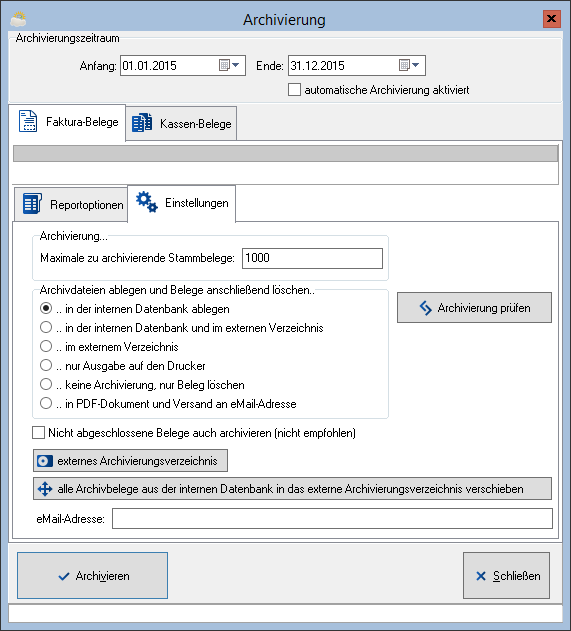Expand the Anfang date dropdown arrow
This screenshot has width=571, height=631.
(236, 65)
